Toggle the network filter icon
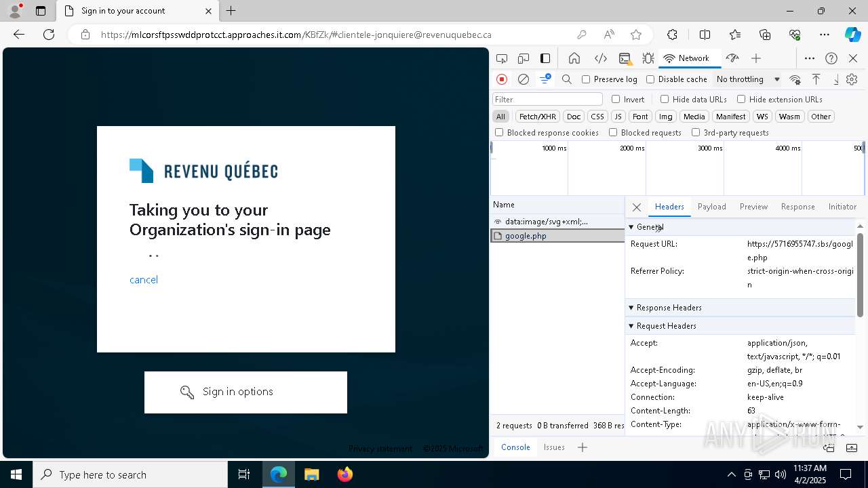The width and height of the screenshot is (868, 488). [545, 79]
